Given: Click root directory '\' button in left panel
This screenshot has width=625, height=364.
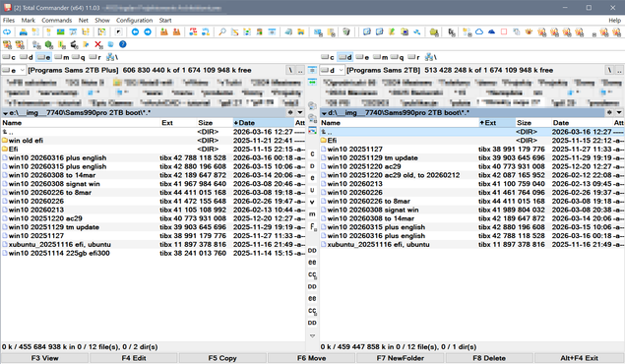Looking at the screenshot, I should pos(290,70).
